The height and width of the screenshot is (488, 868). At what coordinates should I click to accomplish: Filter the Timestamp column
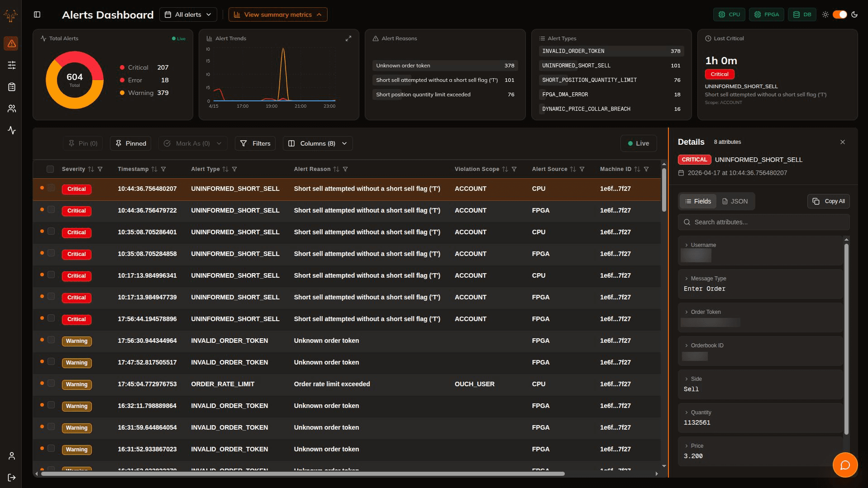point(163,169)
